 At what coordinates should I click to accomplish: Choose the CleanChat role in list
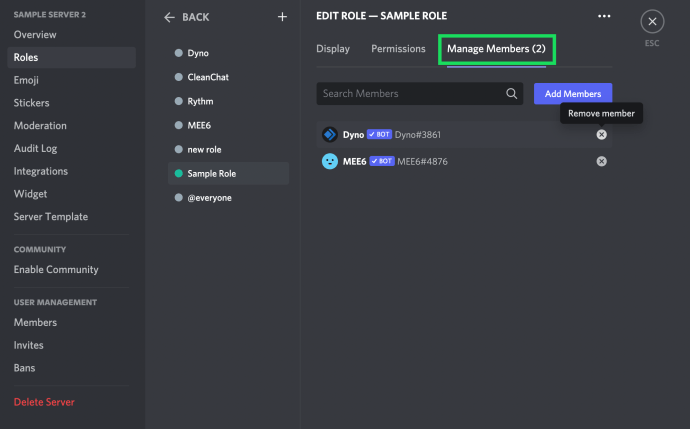point(208,77)
